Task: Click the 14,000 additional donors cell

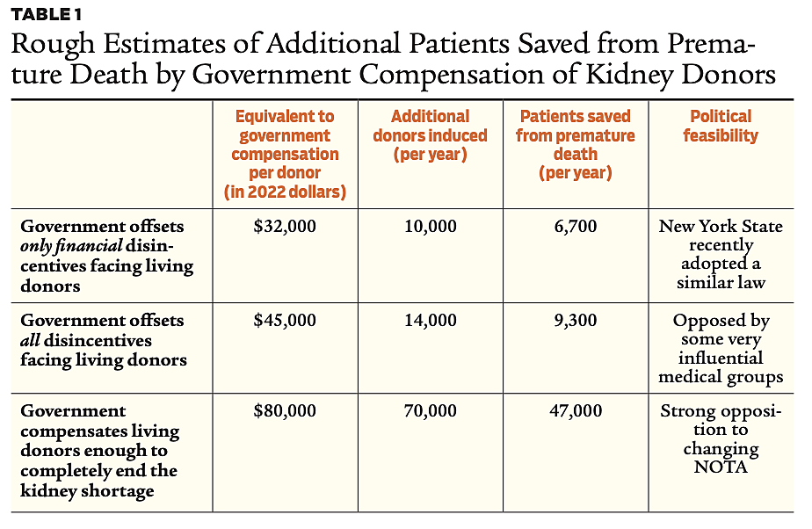Action: pos(430,321)
